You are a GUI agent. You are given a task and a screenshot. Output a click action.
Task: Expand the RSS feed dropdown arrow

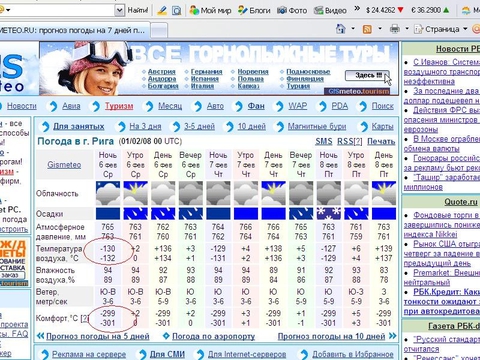pos(380,29)
